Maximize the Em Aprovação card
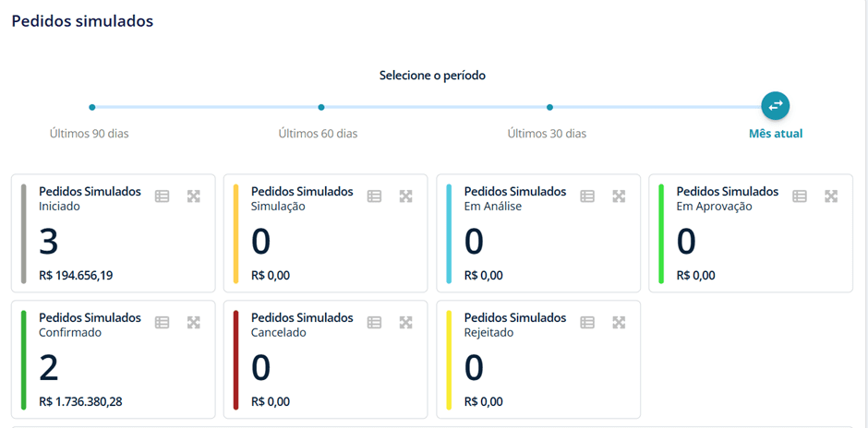Image resolution: width=868 pixels, height=428 pixels. point(831,196)
